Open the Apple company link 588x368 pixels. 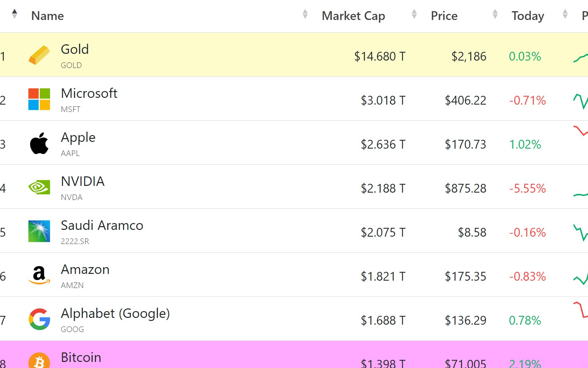pyautogui.click(x=78, y=138)
